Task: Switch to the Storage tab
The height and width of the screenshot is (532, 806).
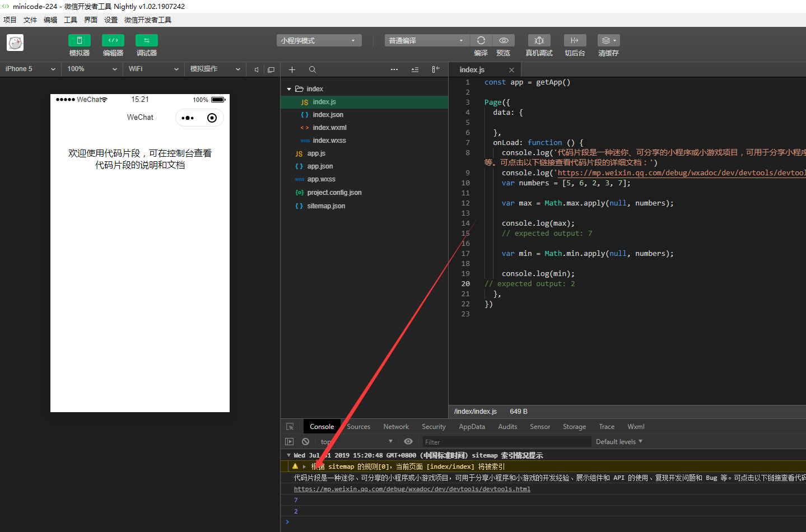Action: click(574, 427)
